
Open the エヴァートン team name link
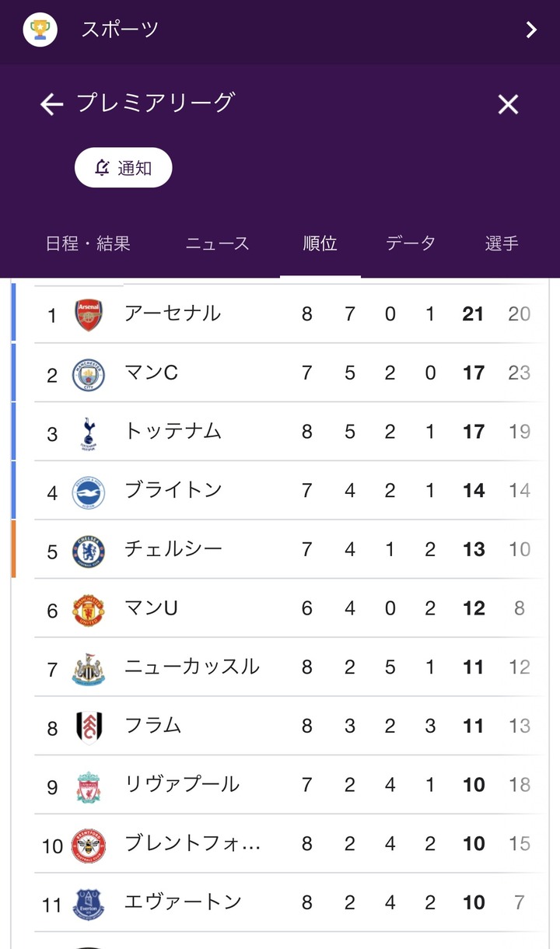pyautogui.click(x=183, y=902)
